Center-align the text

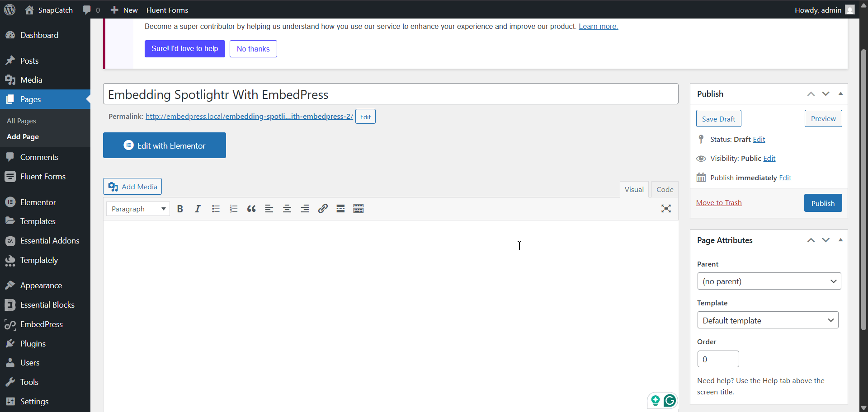tap(287, 208)
